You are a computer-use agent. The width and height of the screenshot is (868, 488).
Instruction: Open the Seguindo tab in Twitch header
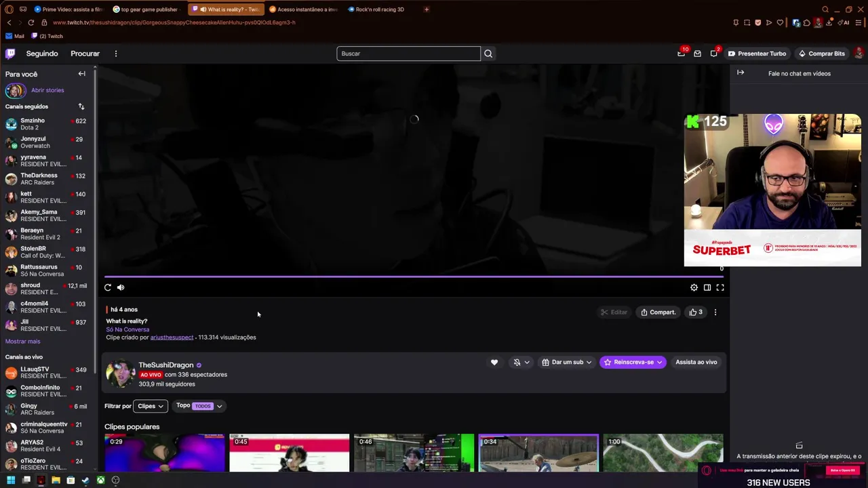pyautogui.click(x=42, y=54)
